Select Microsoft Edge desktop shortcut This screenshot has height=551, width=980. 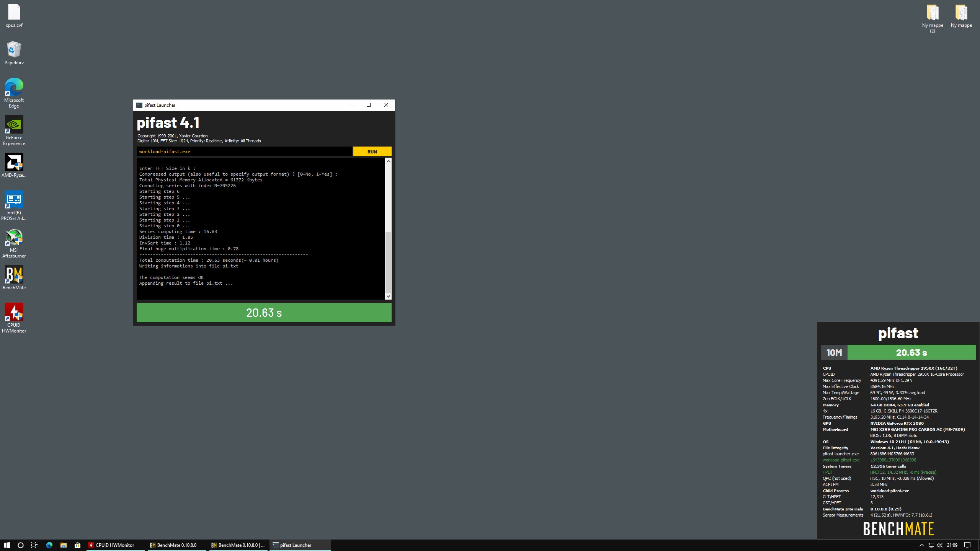[14, 93]
